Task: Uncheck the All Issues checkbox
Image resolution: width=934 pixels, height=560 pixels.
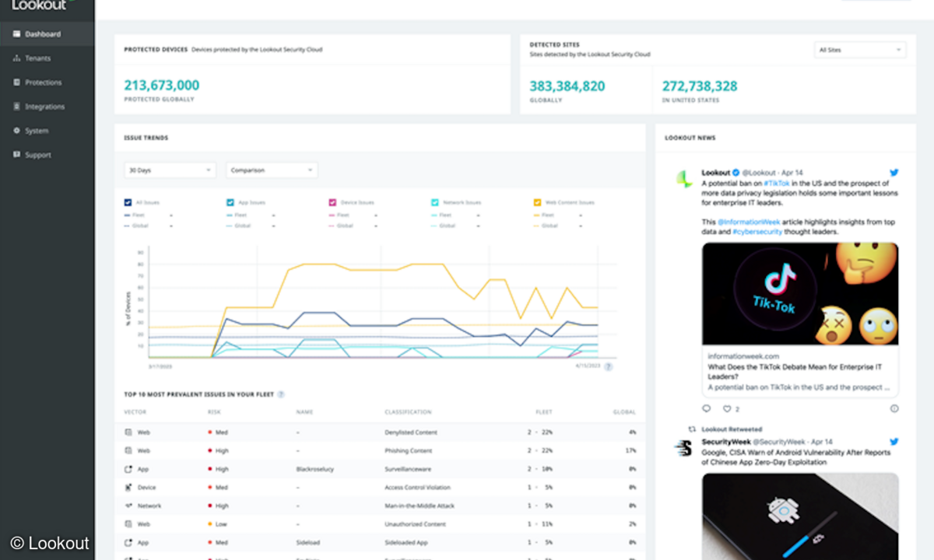Action: [128, 202]
